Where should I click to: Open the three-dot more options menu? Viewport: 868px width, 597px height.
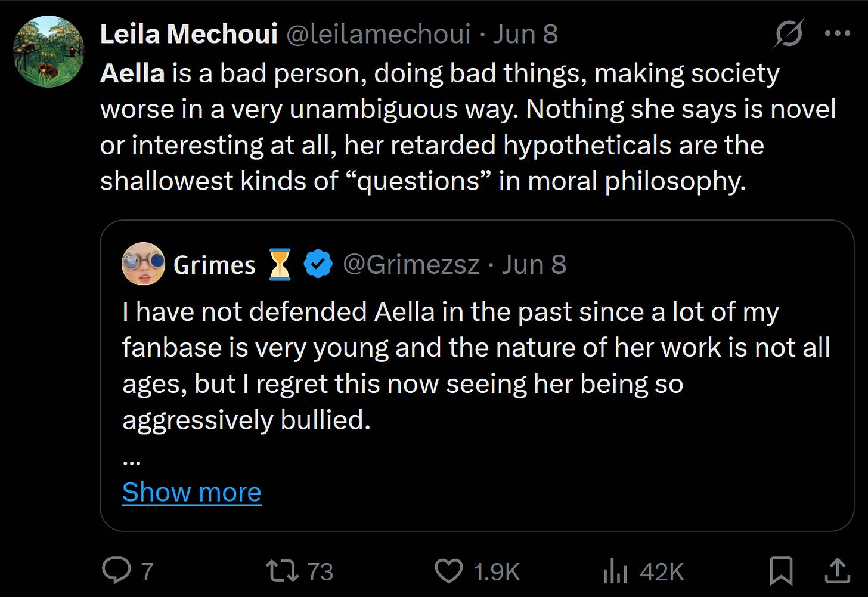coord(837,33)
